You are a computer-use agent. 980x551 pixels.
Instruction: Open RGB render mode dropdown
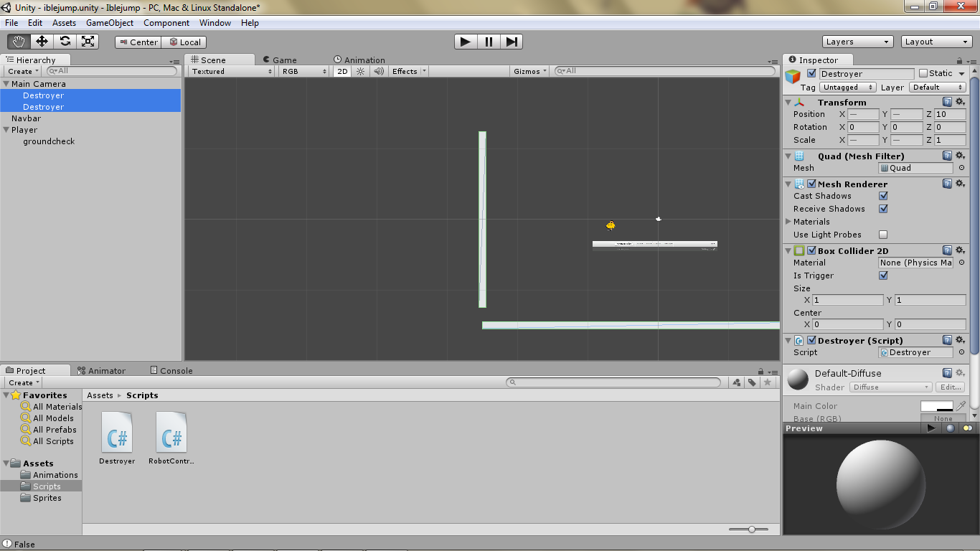tap(304, 71)
